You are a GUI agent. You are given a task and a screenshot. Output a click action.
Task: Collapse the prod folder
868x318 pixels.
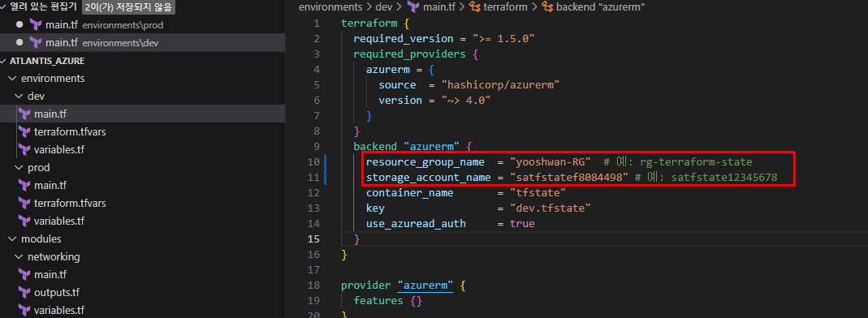[x=19, y=168]
